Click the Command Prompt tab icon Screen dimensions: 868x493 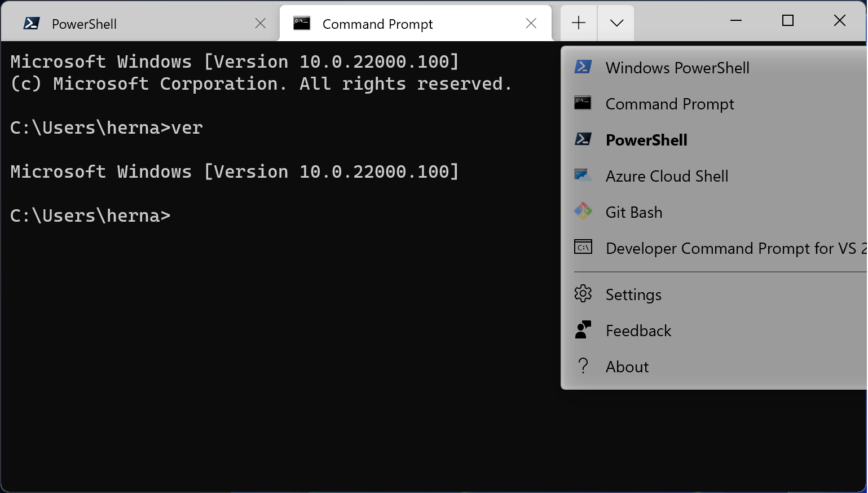tap(302, 23)
